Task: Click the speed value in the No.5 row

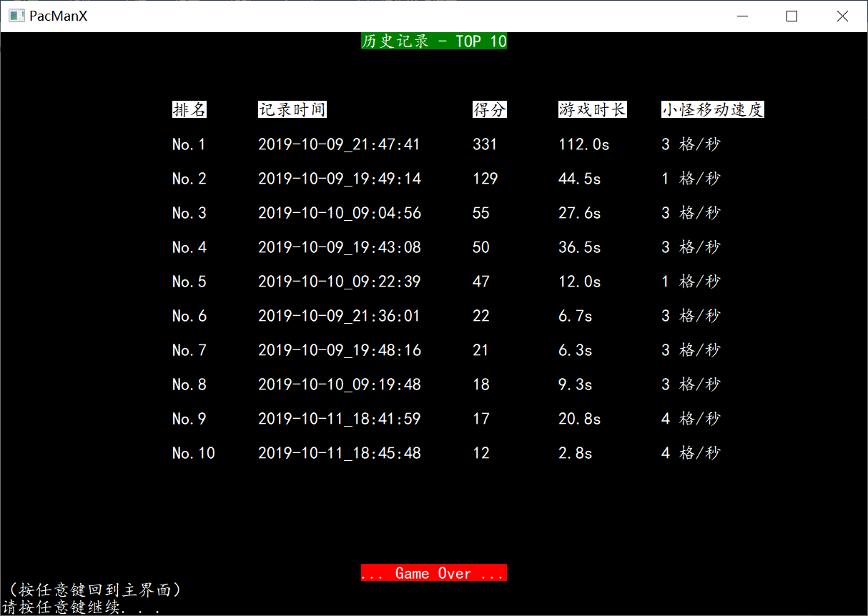Action: point(691,282)
